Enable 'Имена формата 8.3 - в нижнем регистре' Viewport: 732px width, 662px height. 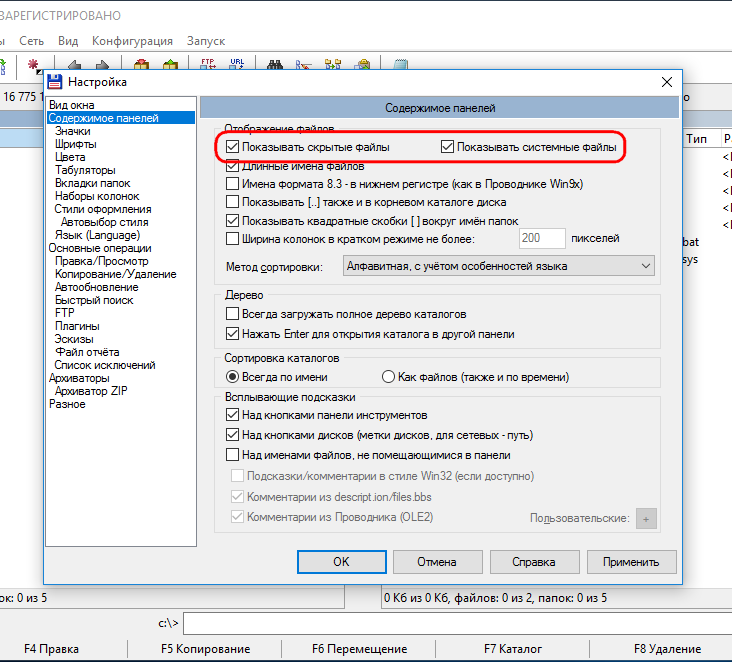[232, 183]
